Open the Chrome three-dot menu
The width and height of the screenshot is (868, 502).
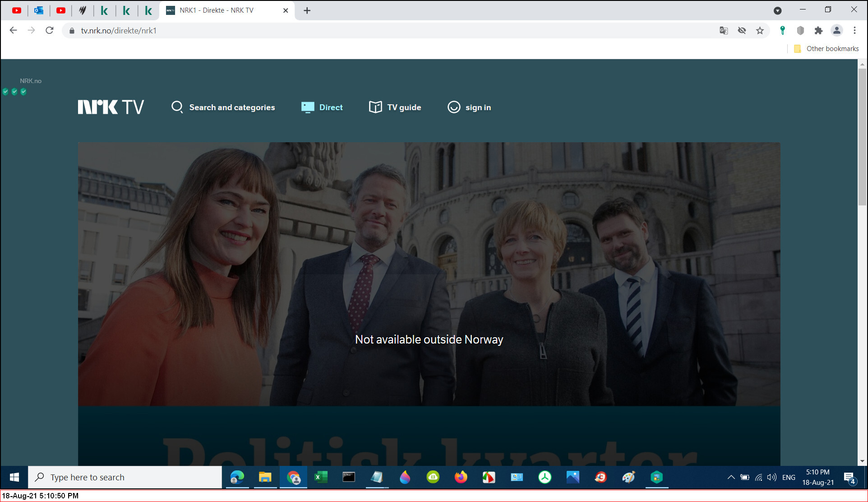[x=854, y=31]
